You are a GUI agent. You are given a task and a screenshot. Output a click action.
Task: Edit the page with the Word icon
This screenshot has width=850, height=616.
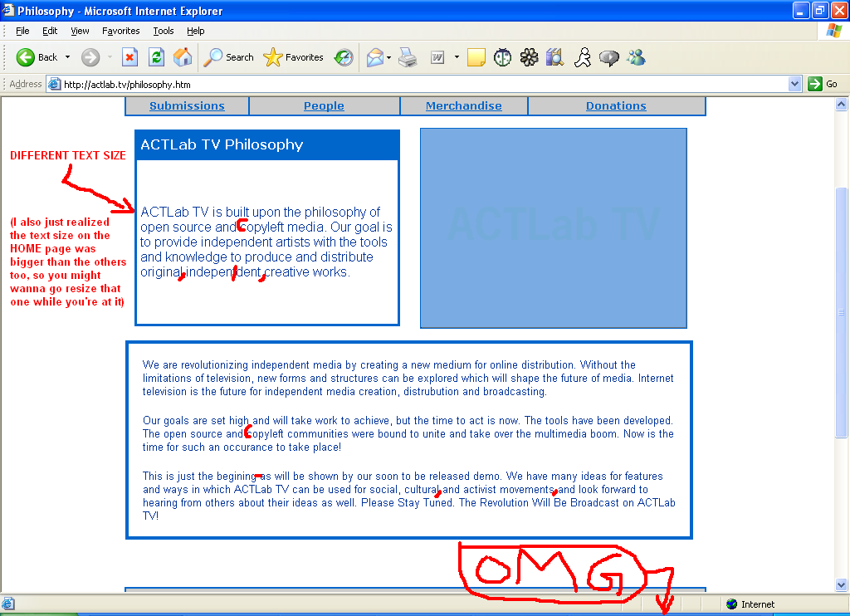tap(437, 57)
